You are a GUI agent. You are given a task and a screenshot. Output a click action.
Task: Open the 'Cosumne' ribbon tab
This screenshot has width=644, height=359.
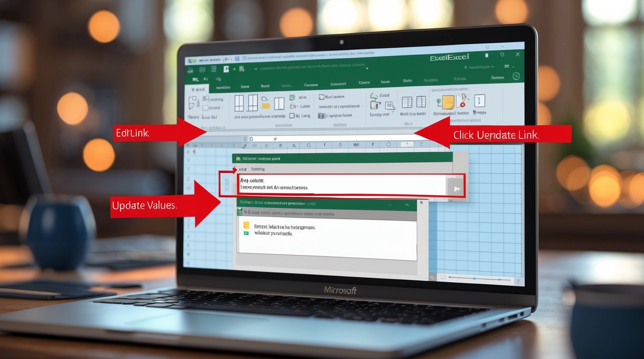click(x=311, y=85)
